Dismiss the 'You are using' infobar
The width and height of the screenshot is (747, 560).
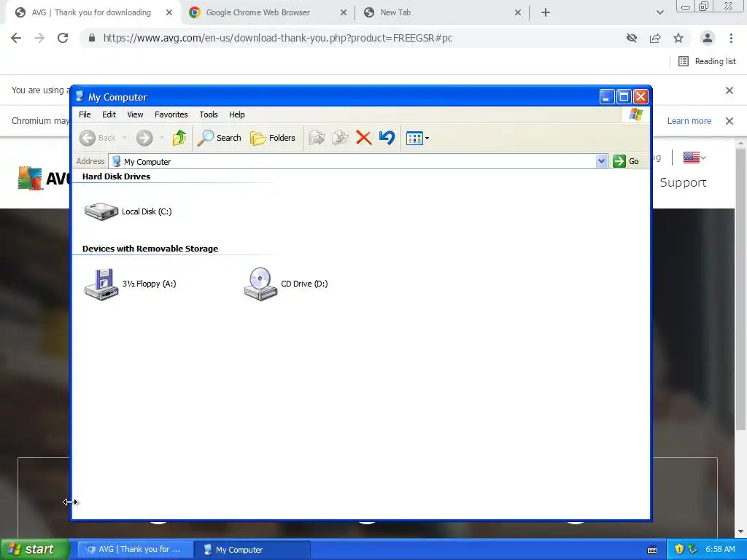[x=729, y=90]
